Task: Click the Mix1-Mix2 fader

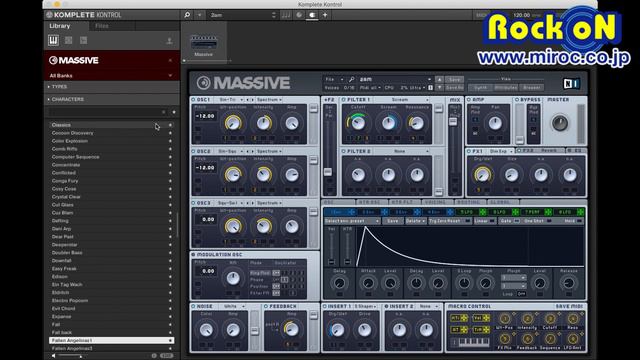Action: pyautogui.click(x=453, y=122)
